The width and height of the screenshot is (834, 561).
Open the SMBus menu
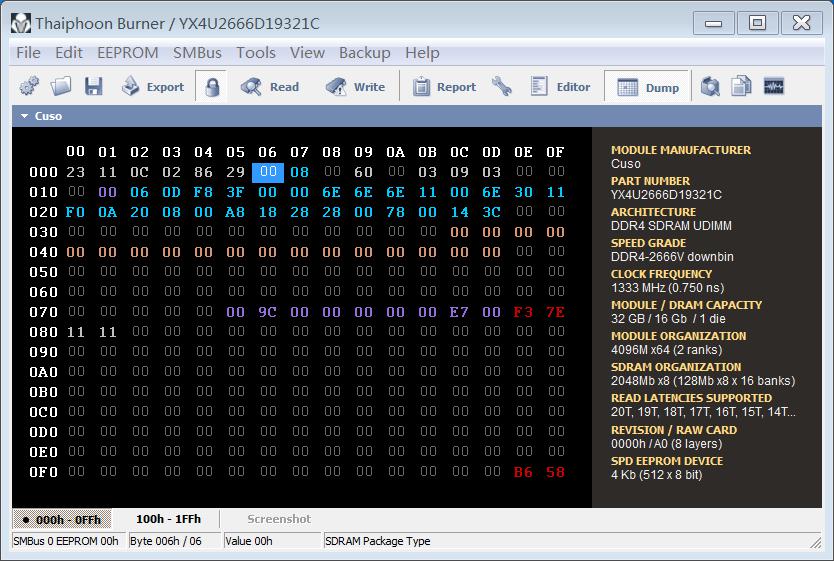(197, 53)
